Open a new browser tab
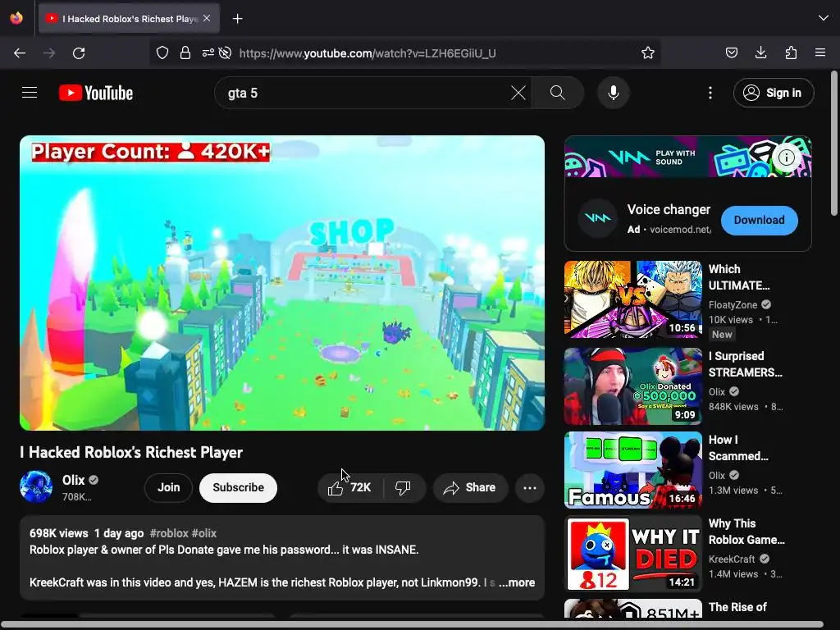The height and width of the screenshot is (630, 840). coord(237,19)
